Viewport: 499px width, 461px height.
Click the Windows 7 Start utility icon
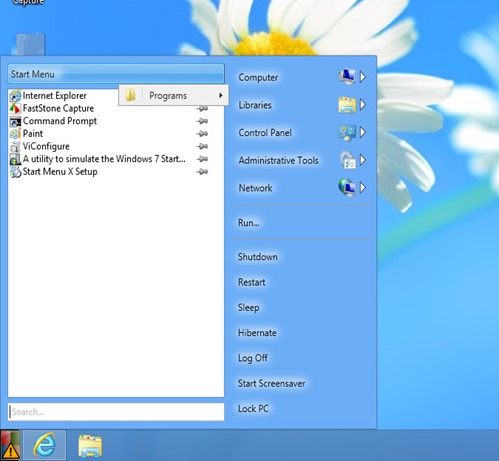pyautogui.click(x=15, y=159)
